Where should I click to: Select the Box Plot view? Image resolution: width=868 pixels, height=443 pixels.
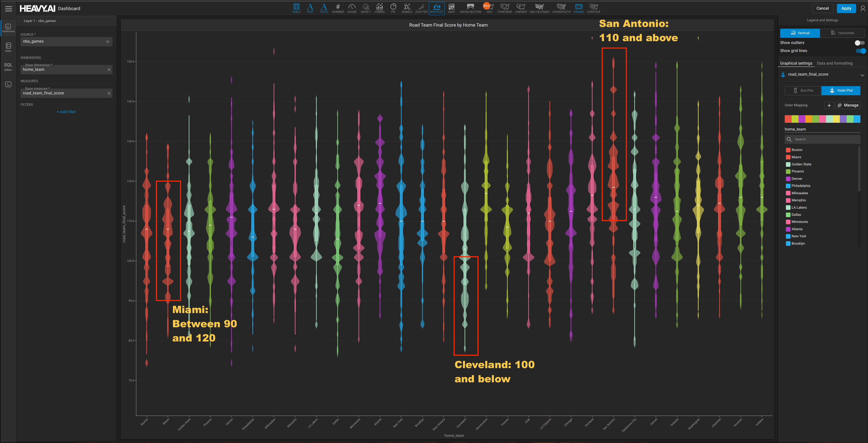[803, 90]
